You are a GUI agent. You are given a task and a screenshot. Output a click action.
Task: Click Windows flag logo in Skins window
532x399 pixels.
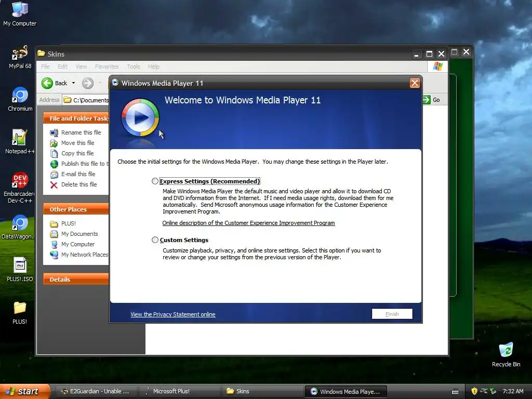[437, 66]
